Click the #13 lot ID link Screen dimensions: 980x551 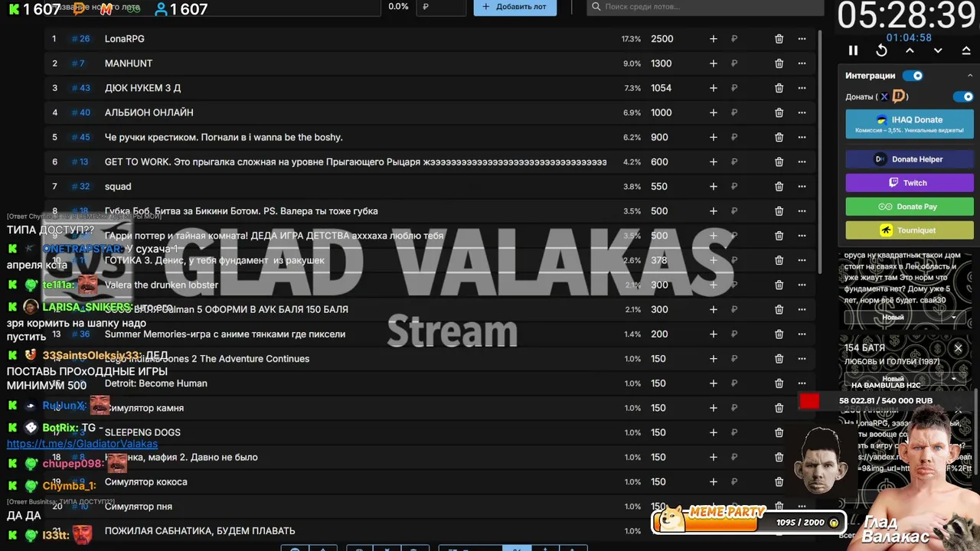tap(80, 162)
